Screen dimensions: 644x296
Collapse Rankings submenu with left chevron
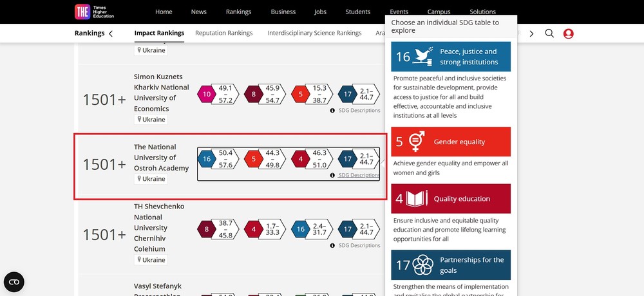point(111,33)
